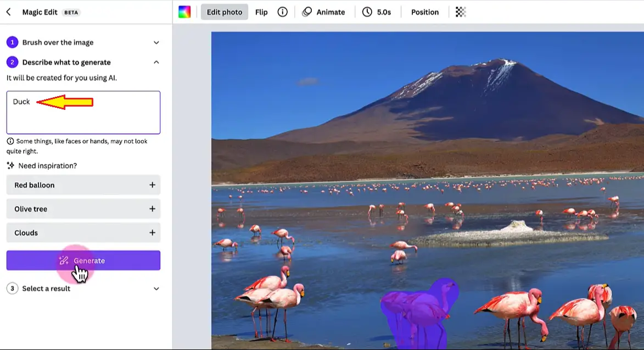This screenshot has height=350, width=644.
Task: Click the transparency checkerboard icon
Action: [x=460, y=12]
